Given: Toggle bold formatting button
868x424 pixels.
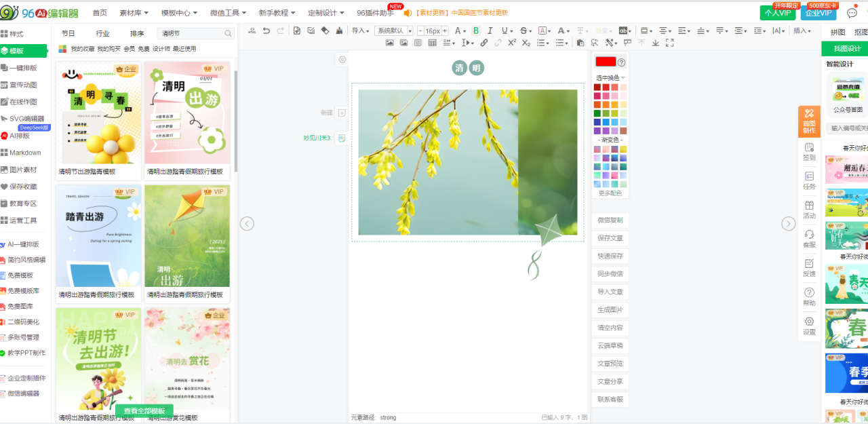Looking at the screenshot, I should [x=475, y=31].
